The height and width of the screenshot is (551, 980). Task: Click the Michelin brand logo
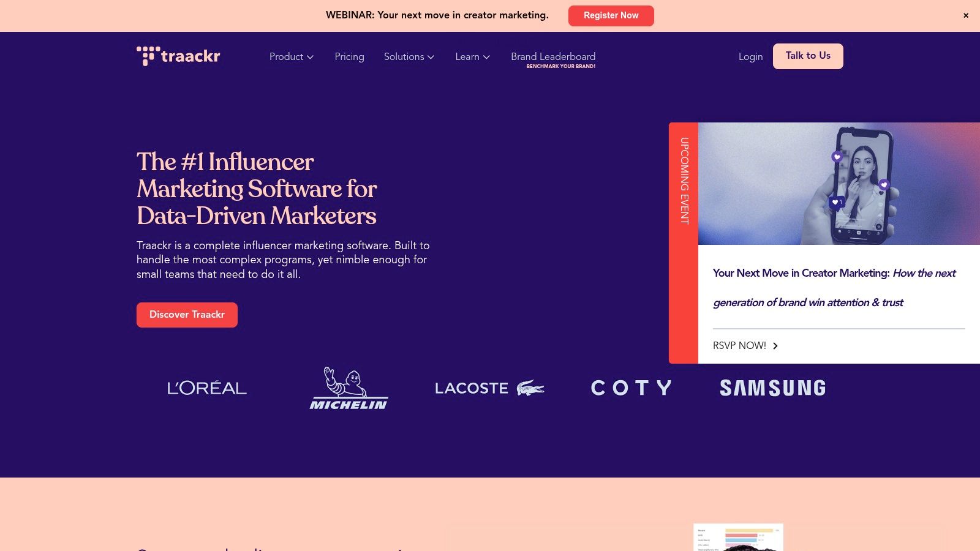[349, 388]
